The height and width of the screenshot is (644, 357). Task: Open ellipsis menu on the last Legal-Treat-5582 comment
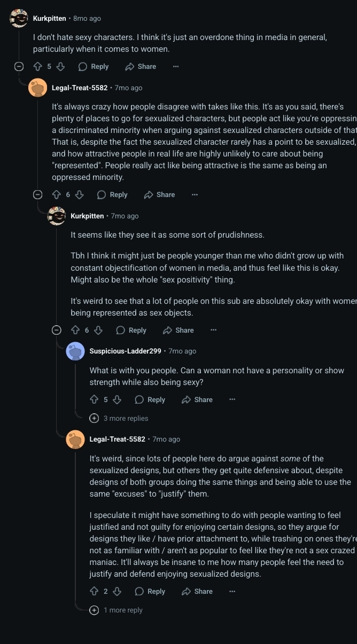232,591
